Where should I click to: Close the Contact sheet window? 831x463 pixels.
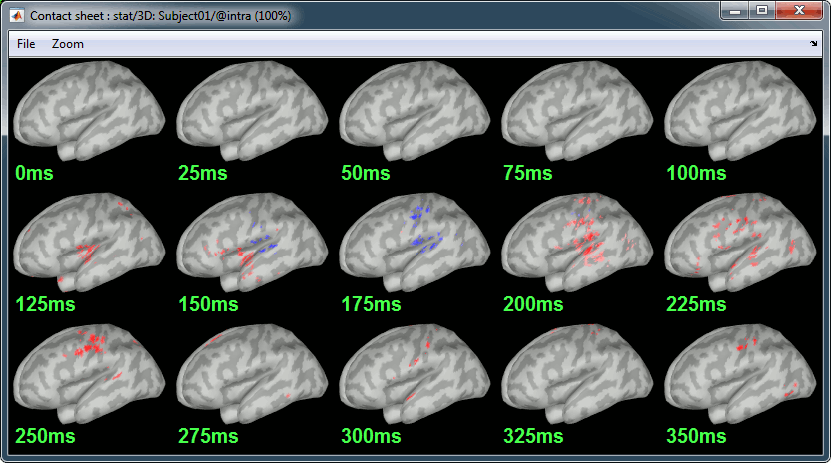click(797, 10)
